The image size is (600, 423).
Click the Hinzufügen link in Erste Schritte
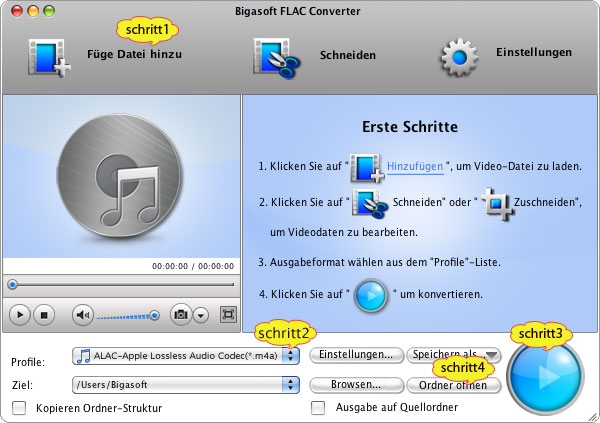(415, 166)
